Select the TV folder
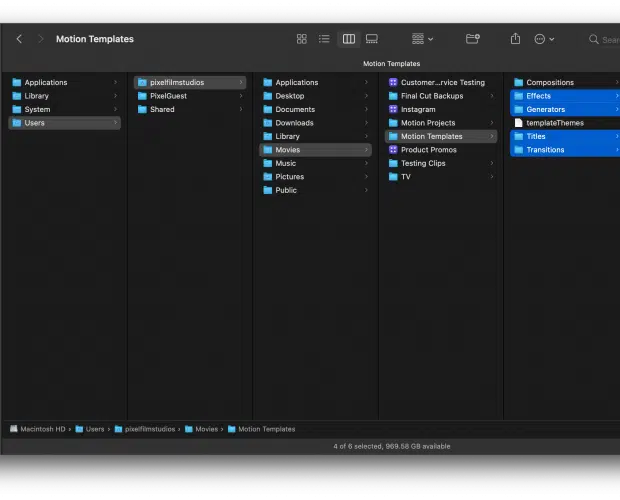 [441, 176]
